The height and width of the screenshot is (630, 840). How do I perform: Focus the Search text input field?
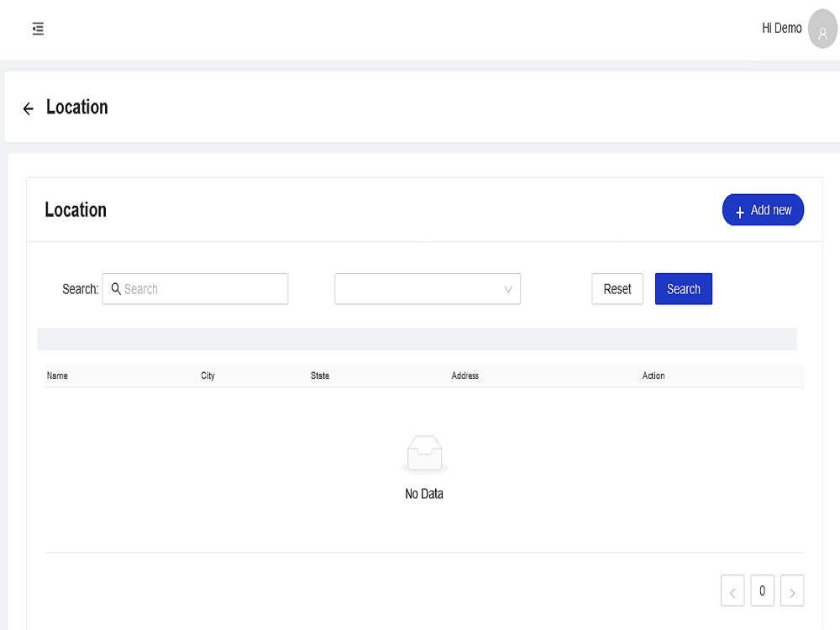click(195, 289)
